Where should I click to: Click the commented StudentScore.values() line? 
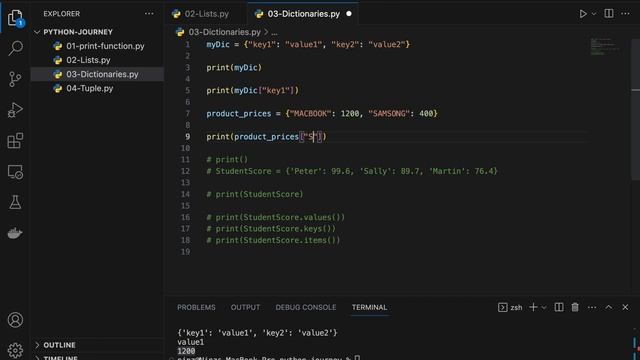pyautogui.click(x=276, y=217)
